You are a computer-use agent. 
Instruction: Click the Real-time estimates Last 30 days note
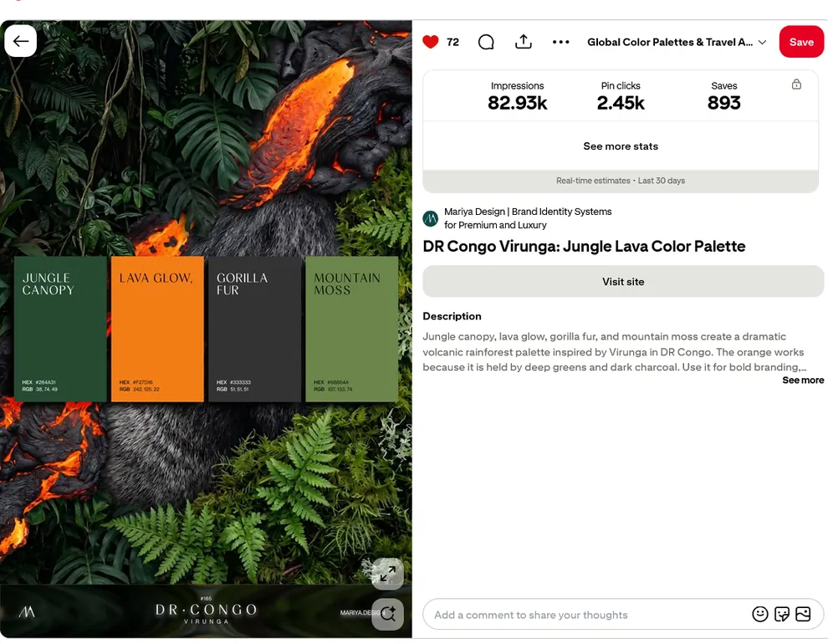[621, 181]
